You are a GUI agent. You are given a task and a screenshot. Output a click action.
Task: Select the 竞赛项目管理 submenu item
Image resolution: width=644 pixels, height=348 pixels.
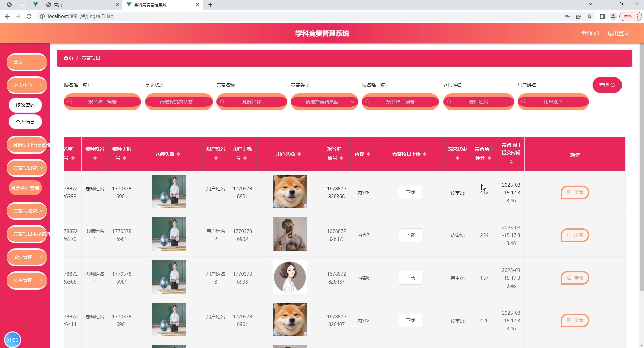click(x=25, y=188)
